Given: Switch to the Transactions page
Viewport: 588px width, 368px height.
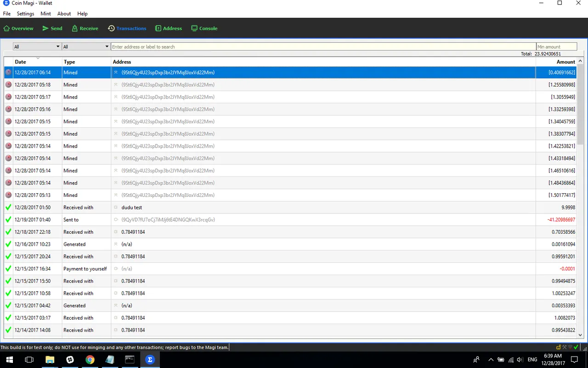Looking at the screenshot, I should [127, 29].
